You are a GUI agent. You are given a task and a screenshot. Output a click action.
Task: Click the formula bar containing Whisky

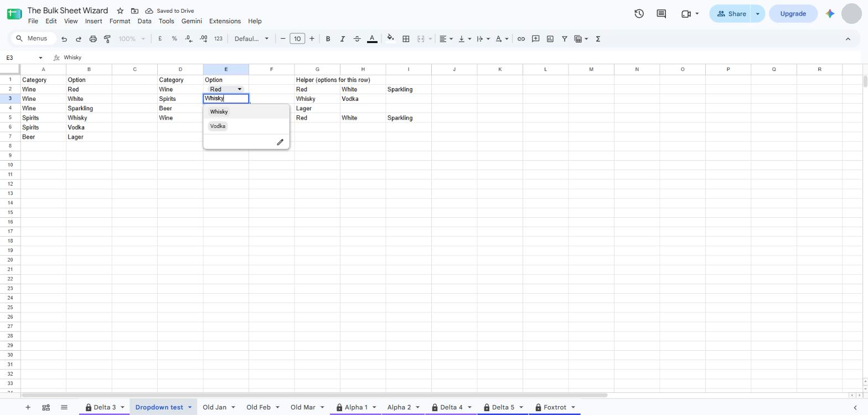(462, 58)
